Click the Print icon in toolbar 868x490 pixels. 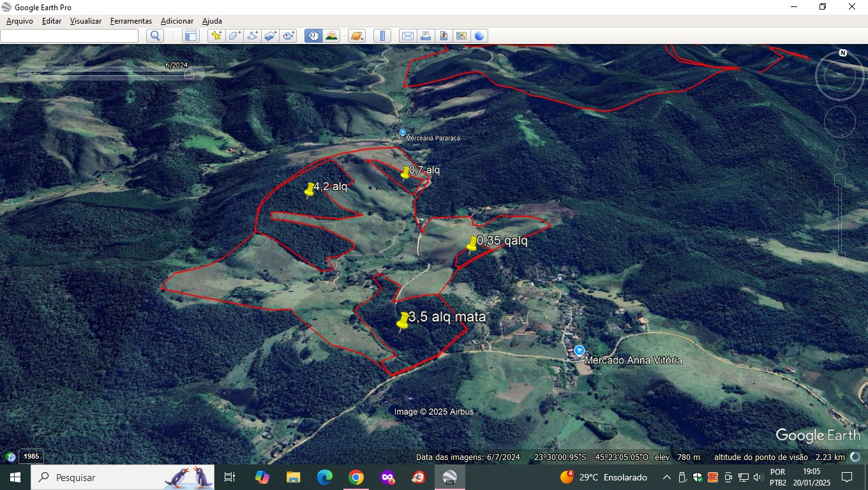click(x=426, y=36)
